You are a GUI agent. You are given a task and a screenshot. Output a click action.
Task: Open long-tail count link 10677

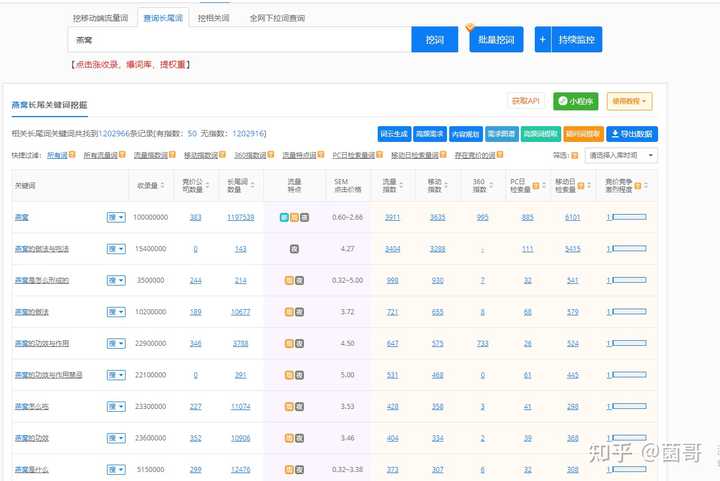pos(241,312)
